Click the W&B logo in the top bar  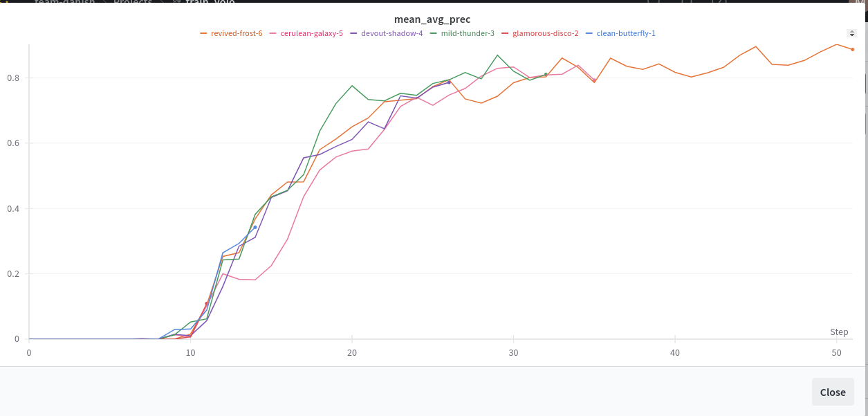click(8, 2)
